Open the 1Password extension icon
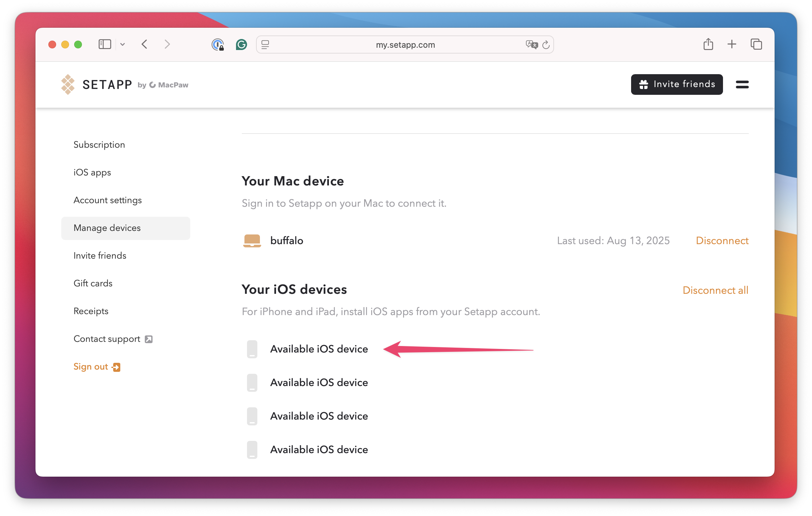 click(217, 45)
